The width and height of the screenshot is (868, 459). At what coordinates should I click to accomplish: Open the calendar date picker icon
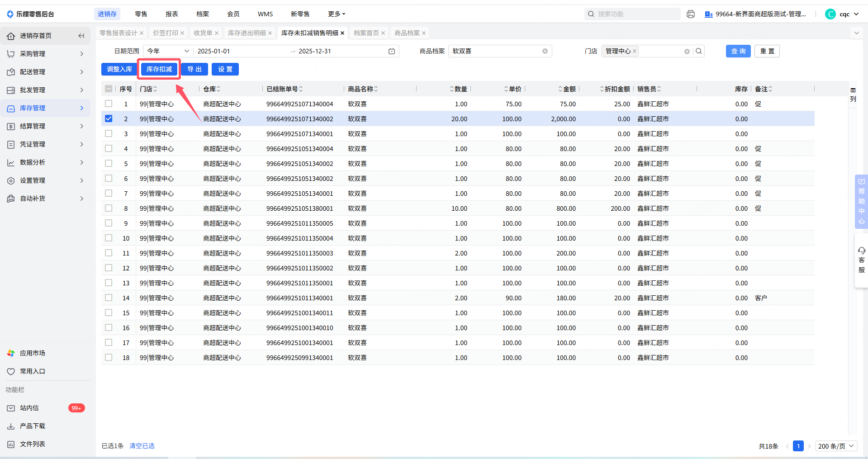[392, 51]
